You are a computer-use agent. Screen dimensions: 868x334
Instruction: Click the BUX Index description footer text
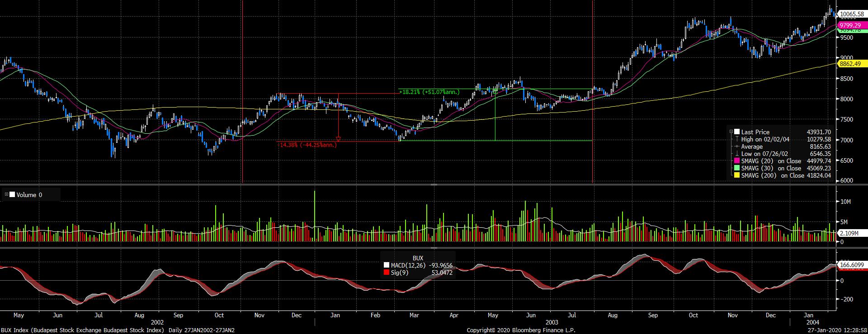pos(117,330)
